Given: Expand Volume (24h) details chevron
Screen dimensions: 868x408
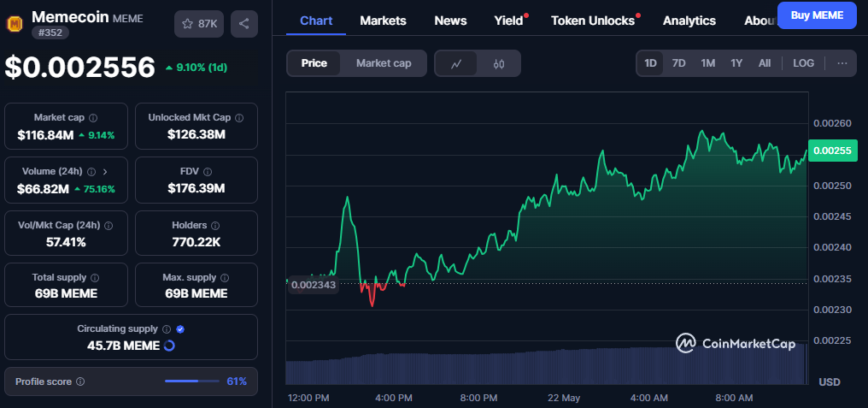Looking at the screenshot, I should [x=105, y=172].
